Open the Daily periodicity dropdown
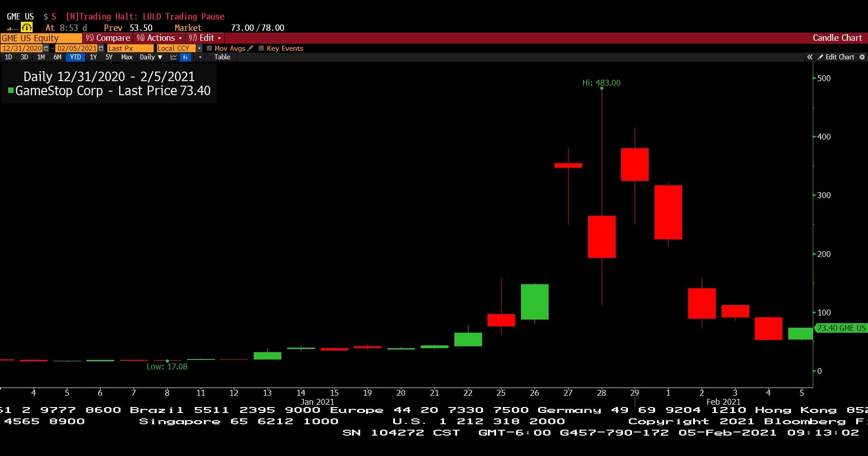The image size is (868, 456). pyautogui.click(x=151, y=57)
